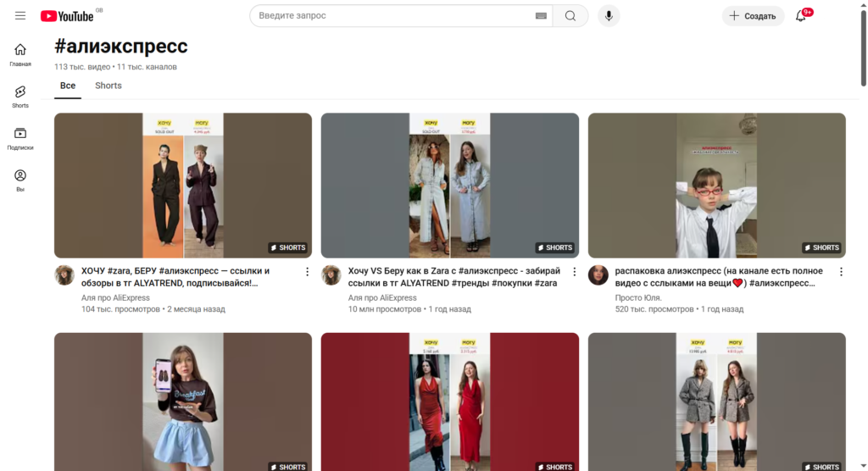The image size is (868, 471).
Task: Open распаковка алиэкспресс video title
Action: [719, 277]
